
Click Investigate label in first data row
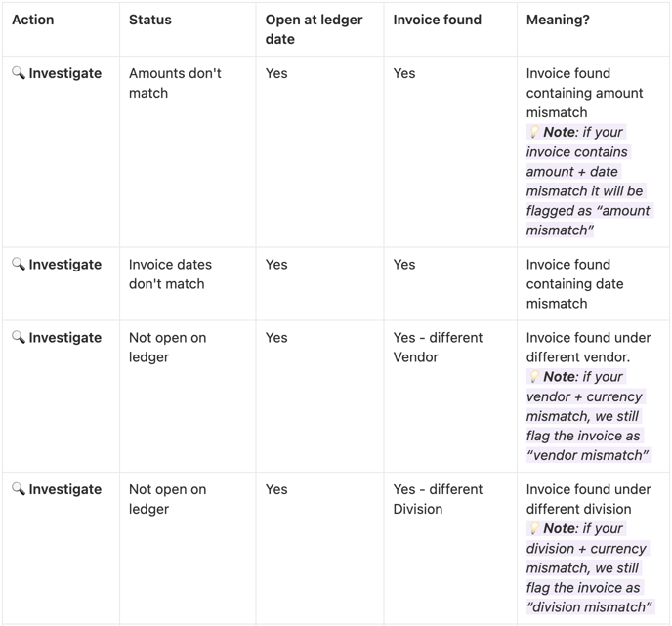point(65,73)
